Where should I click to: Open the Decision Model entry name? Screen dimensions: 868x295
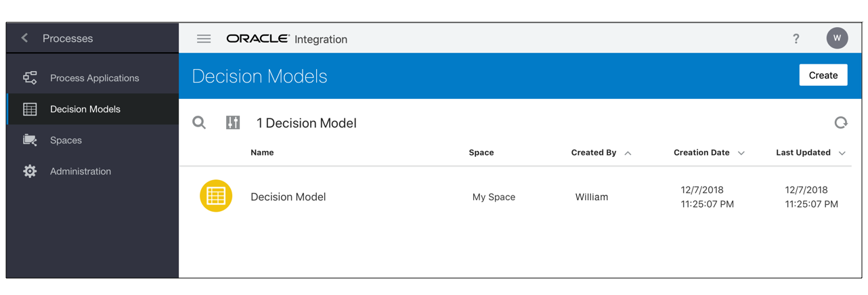tap(288, 197)
